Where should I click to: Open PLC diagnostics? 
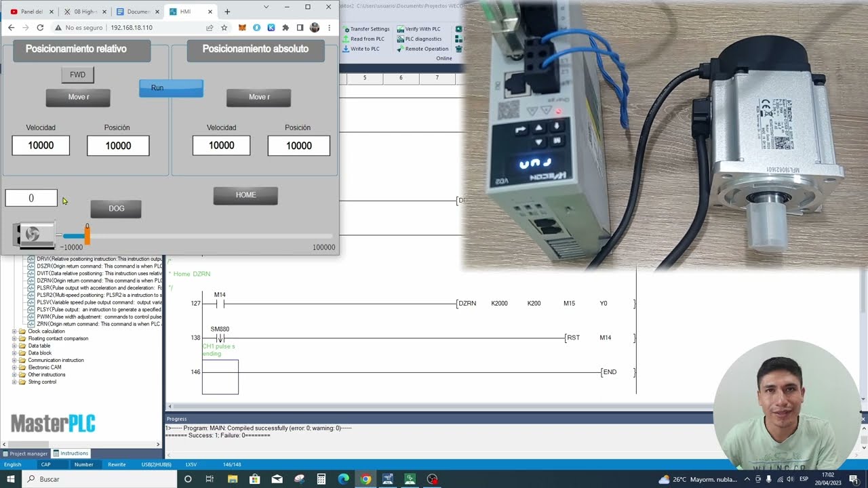[418, 39]
